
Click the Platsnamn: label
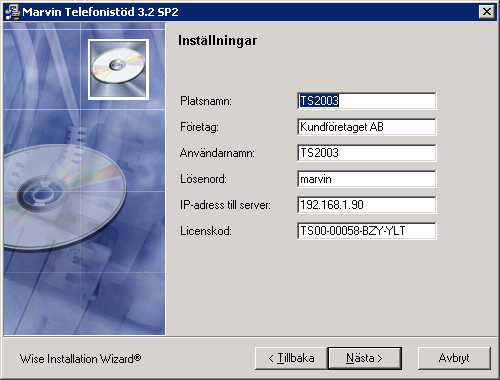click(x=206, y=101)
